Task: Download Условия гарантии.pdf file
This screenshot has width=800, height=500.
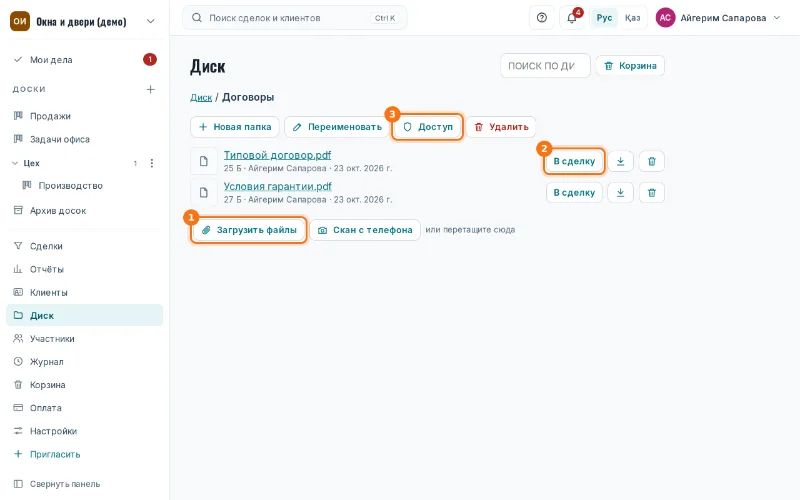Action: 620,192
